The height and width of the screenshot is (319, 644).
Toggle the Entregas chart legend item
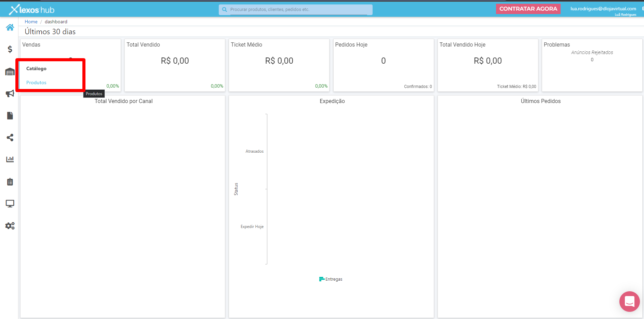pyautogui.click(x=331, y=279)
